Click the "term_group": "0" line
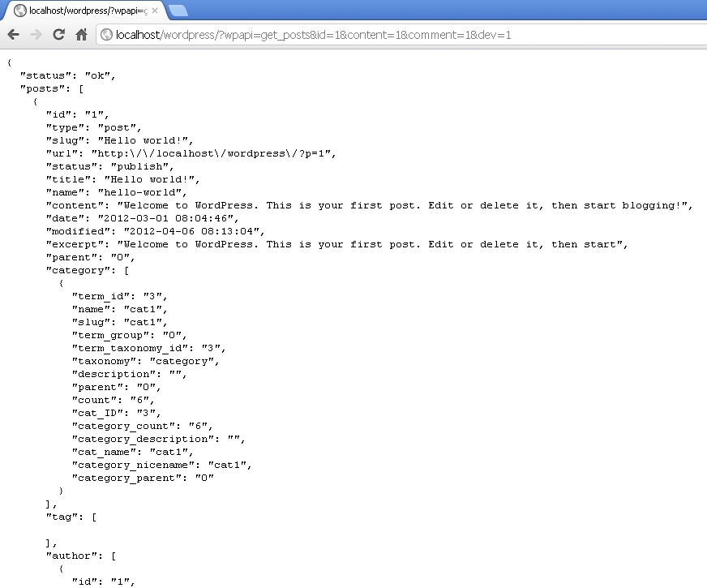 point(130,336)
